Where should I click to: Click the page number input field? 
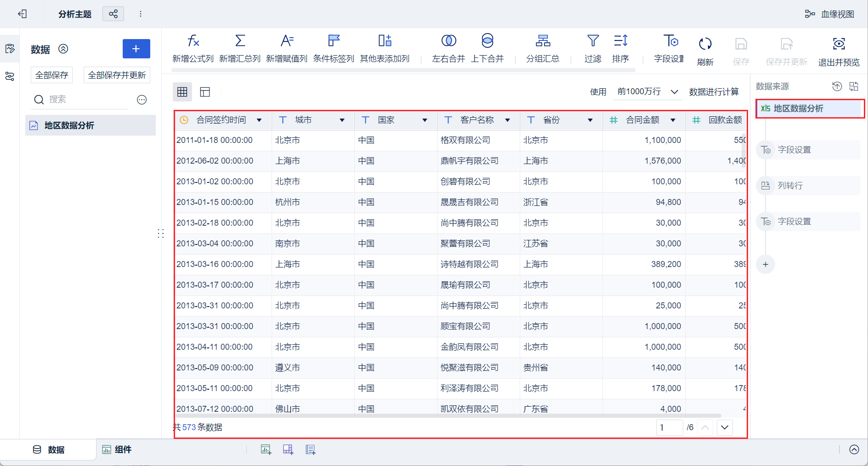click(x=669, y=427)
